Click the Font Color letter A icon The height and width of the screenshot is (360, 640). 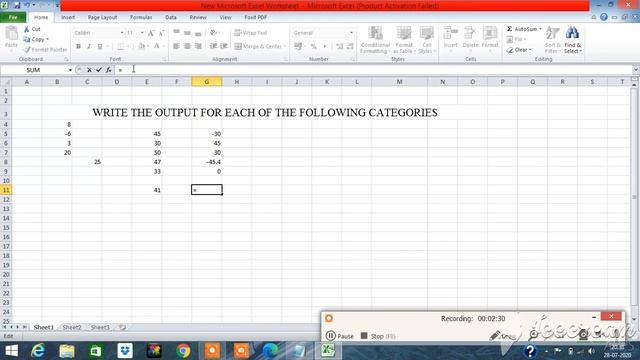click(x=157, y=47)
